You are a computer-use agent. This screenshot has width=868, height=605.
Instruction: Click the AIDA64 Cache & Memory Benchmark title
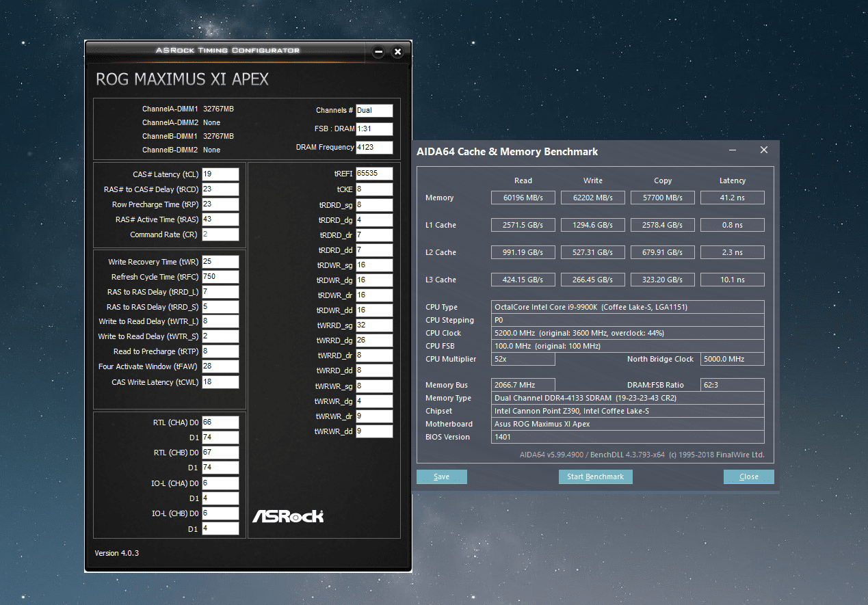tap(508, 152)
